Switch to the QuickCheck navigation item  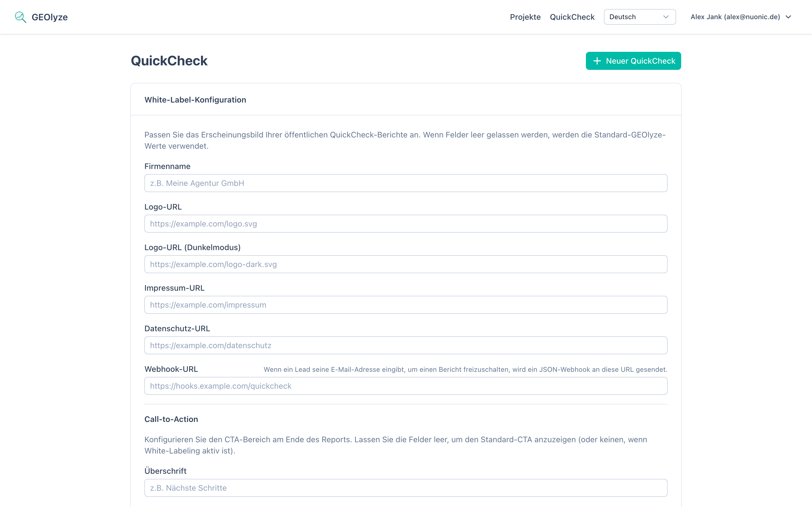572,17
